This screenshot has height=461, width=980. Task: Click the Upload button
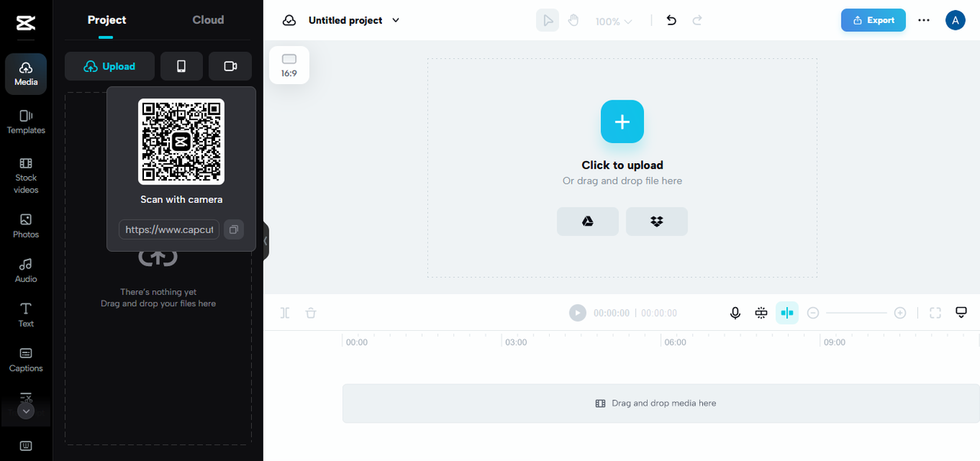coord(109,67)
